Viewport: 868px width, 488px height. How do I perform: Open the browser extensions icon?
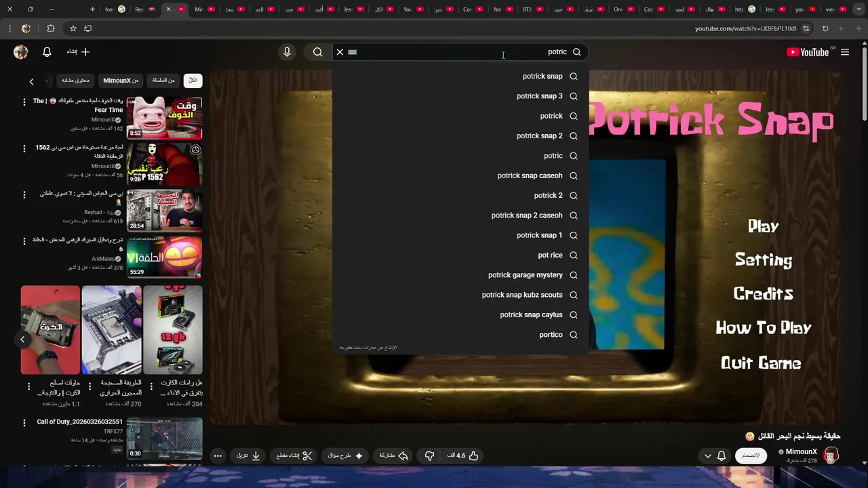[51, 28]
